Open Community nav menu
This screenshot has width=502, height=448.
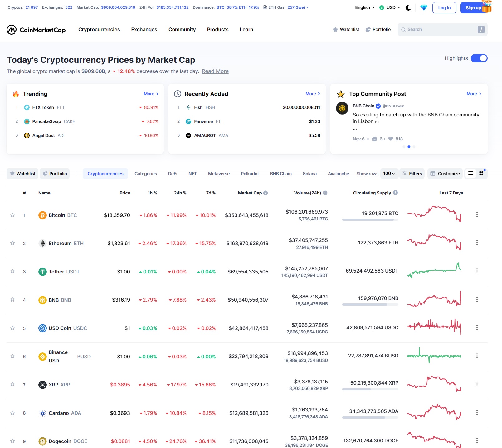(x=182, y=29)
